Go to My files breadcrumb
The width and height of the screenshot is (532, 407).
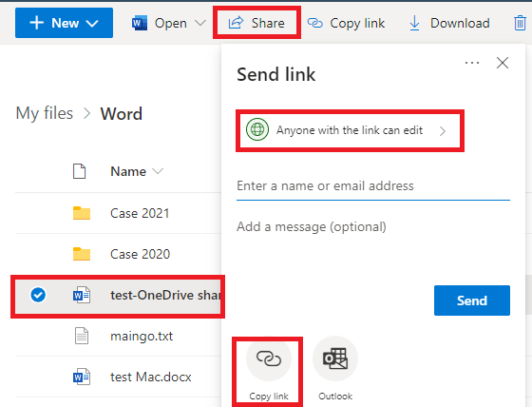(45, 113)
